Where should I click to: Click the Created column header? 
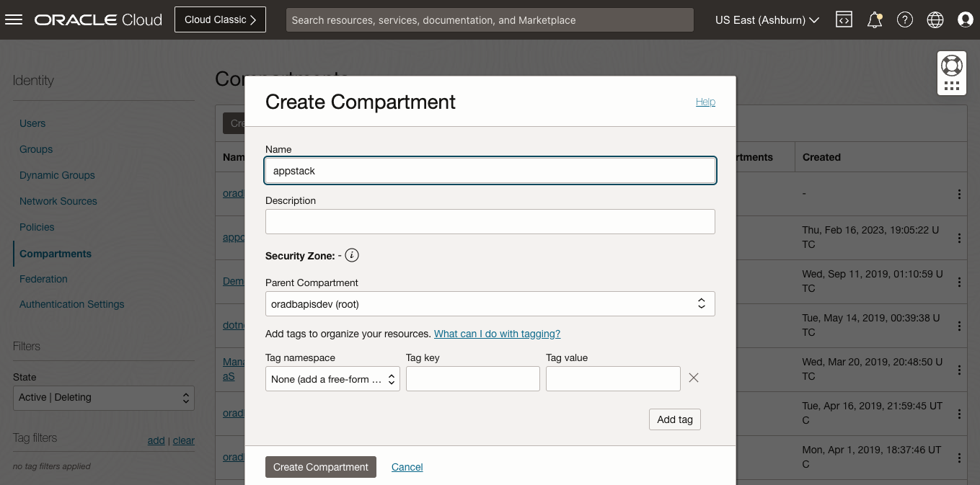tap(821, 157)
